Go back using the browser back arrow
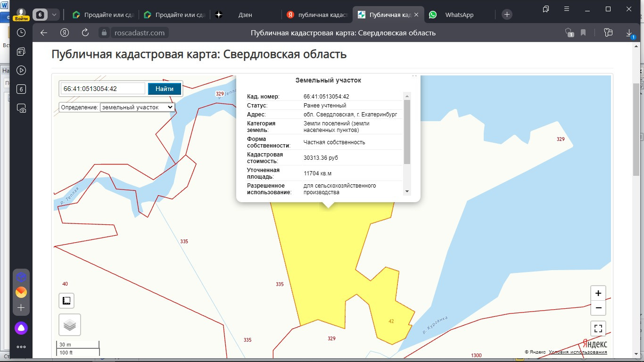The width and height of the screenshot is (644, 362). tap(44, 33)
